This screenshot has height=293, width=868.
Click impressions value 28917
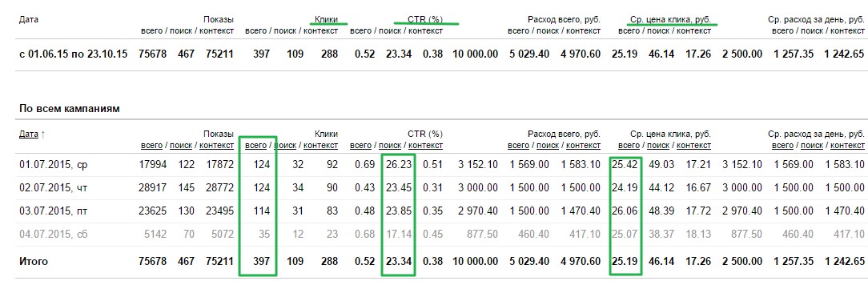153,188
